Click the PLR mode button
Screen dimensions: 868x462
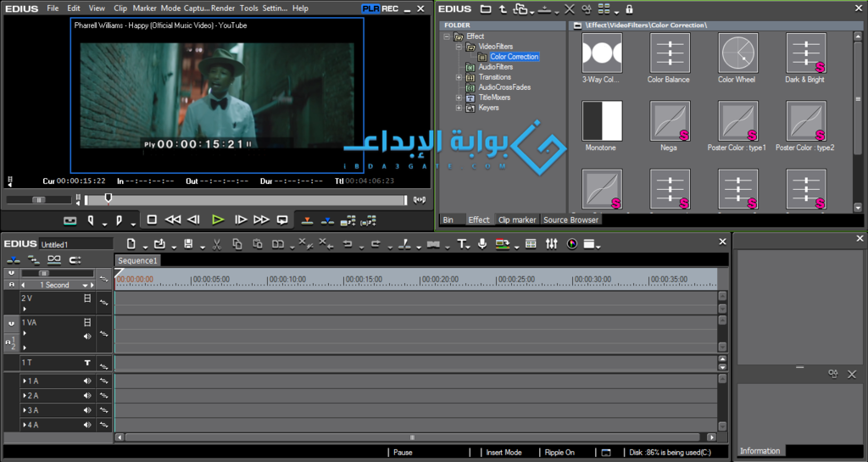370,8
